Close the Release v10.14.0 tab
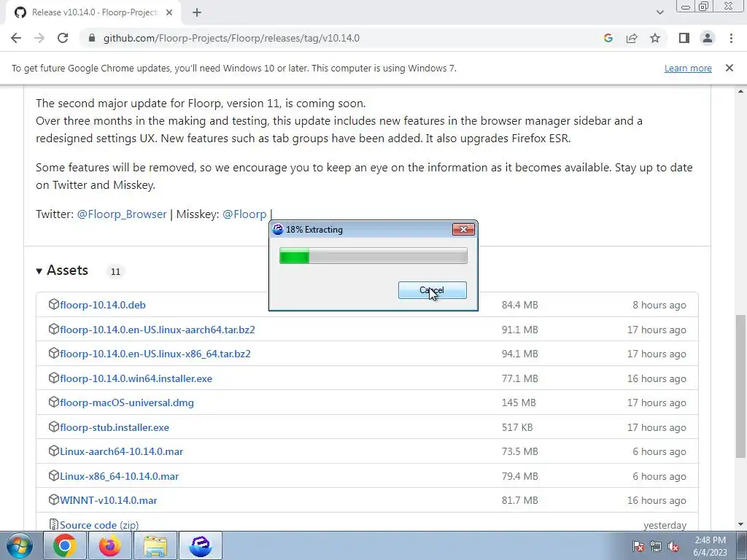The width and height of the screenshot is (747, 560). pos(169,12)
